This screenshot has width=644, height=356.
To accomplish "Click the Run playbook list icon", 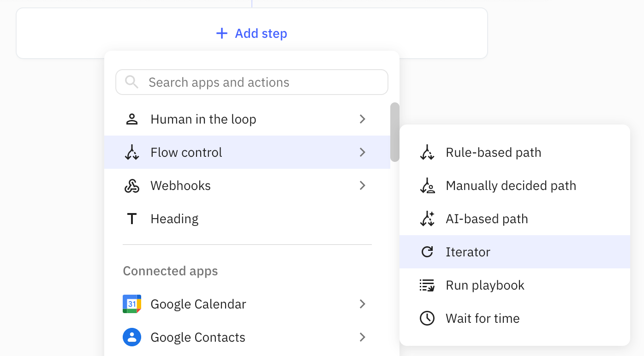I will coord(427,285).
